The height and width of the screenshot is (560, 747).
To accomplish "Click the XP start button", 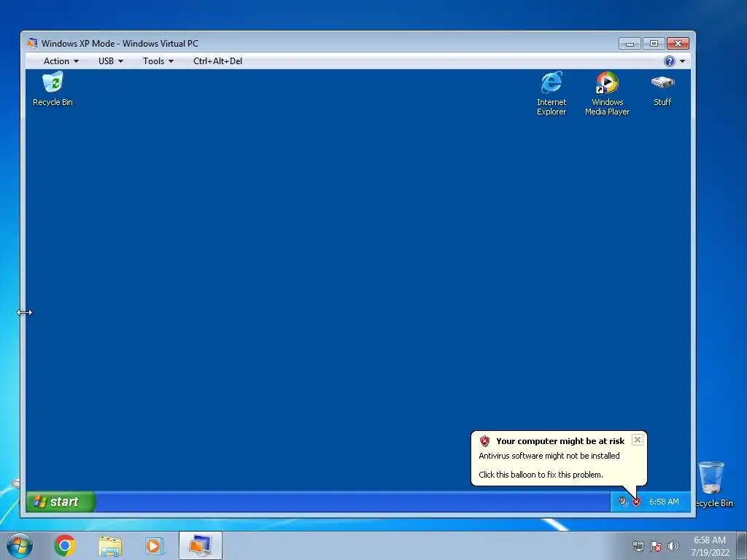I will tap(60, 502).
